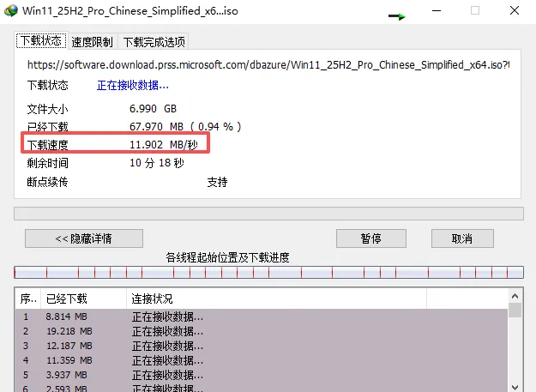Click the 正在接收数据... status next to 下载状态
The height and width of the screenshot is (392, 536).
tap(133, 85)
